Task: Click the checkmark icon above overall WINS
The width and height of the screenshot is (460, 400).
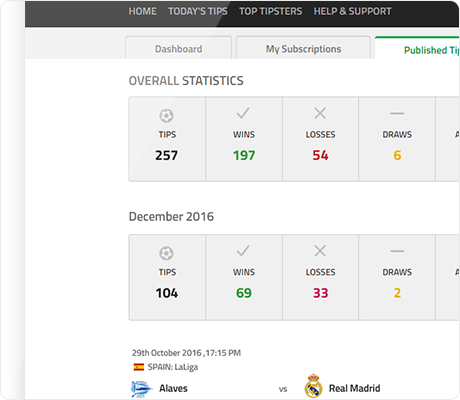Action: coord(243,113)
